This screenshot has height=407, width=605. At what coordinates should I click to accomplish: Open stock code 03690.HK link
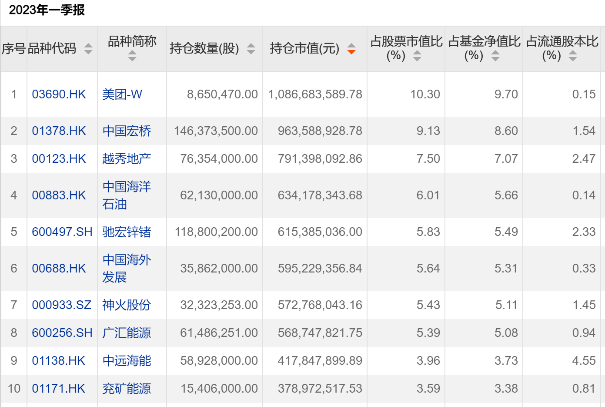59,94
